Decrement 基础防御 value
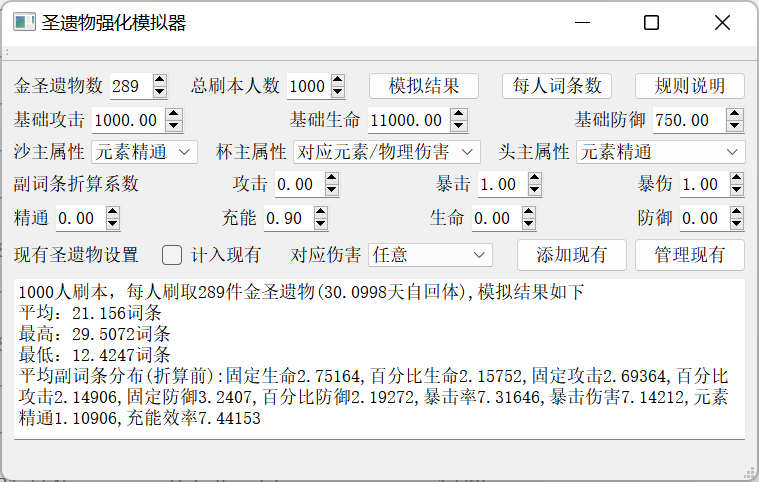 coord(735,126)
